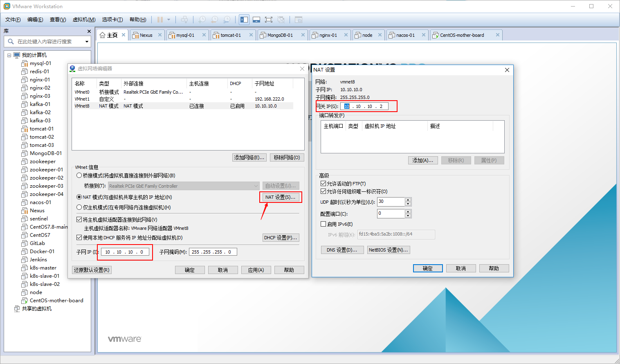Click the VM icon beside GitLab in library
The width and height of the screenshot is (620, 364).
(x=25, y=243)
